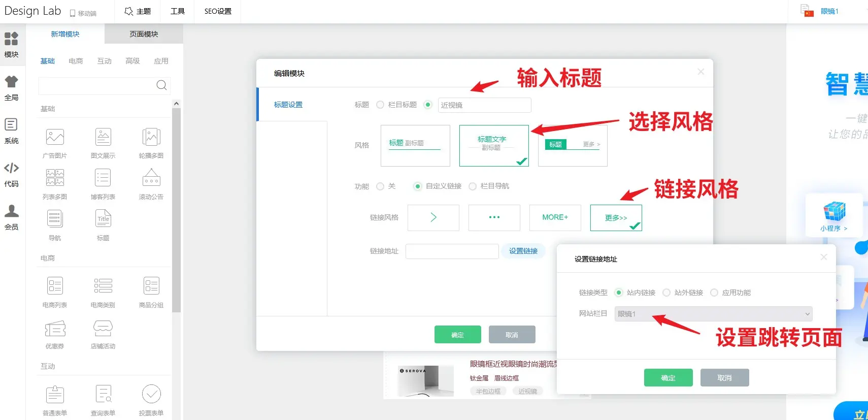Choose the 滚动公告 module icon
The width and height of the screenshot is (868, 420).
click(x=151, y=178)
